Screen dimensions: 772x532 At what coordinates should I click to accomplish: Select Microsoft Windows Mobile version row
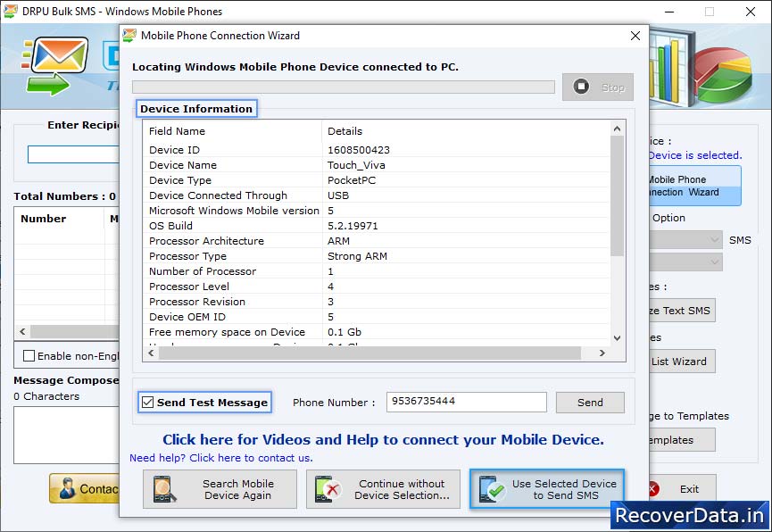click(376, 211)
